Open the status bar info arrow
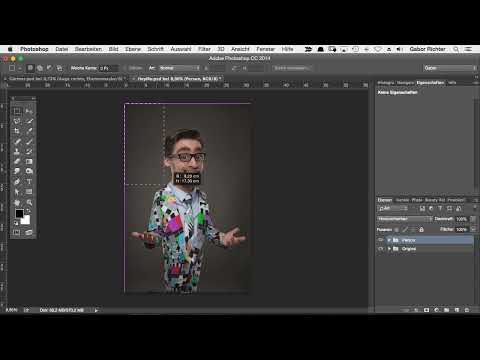This screenshot has width=480, height=360. coord(96,310)
